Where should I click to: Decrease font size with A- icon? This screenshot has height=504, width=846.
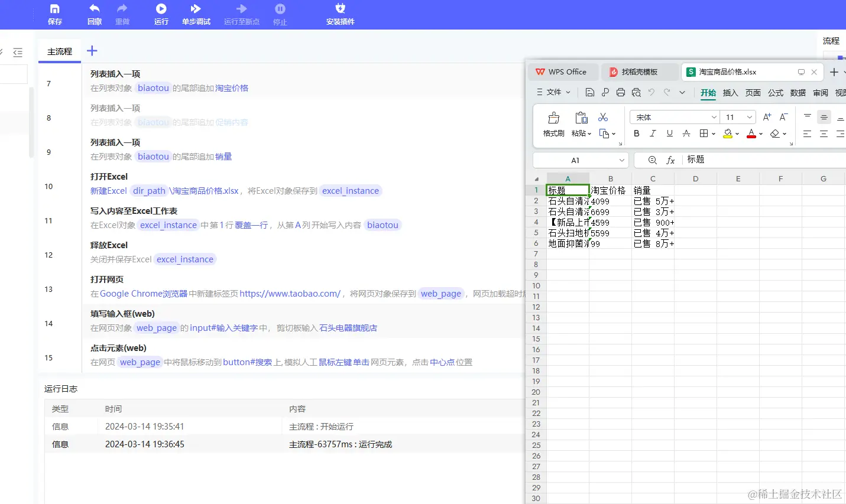click(783, 117)
